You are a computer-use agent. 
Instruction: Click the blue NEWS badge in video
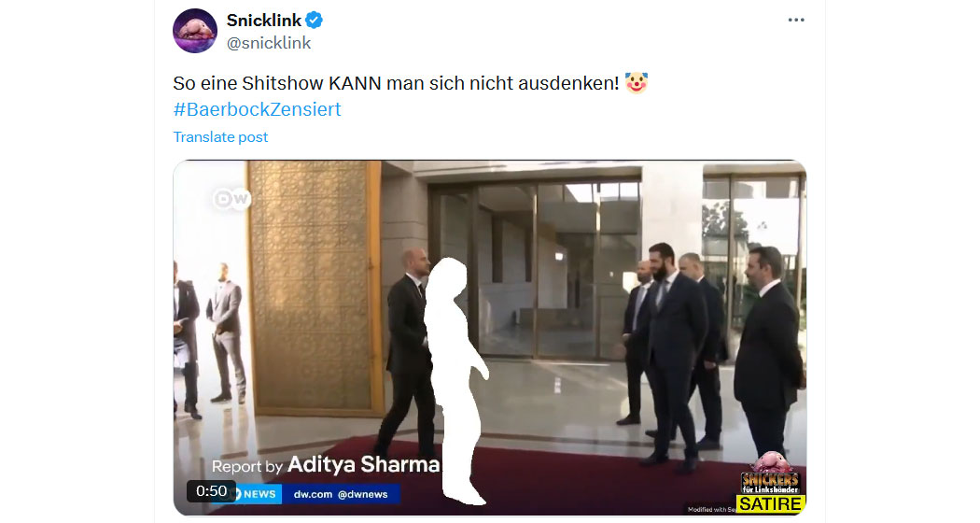[x=257, y=494]
